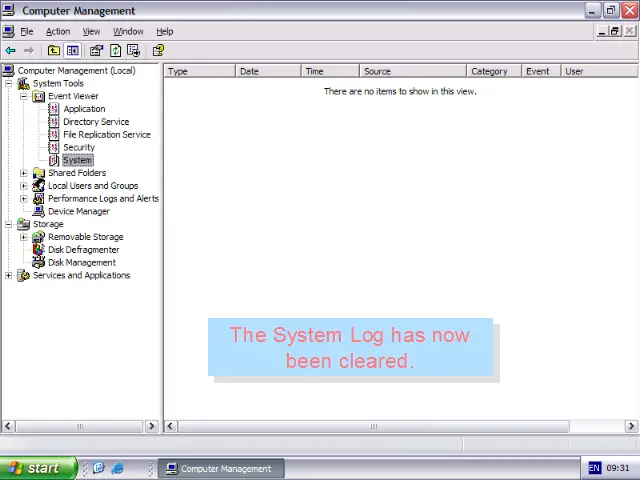Toggle Show/Hide Console Tree toolbar icon
This screenshot has height=480, width=640.
point(73,51)
